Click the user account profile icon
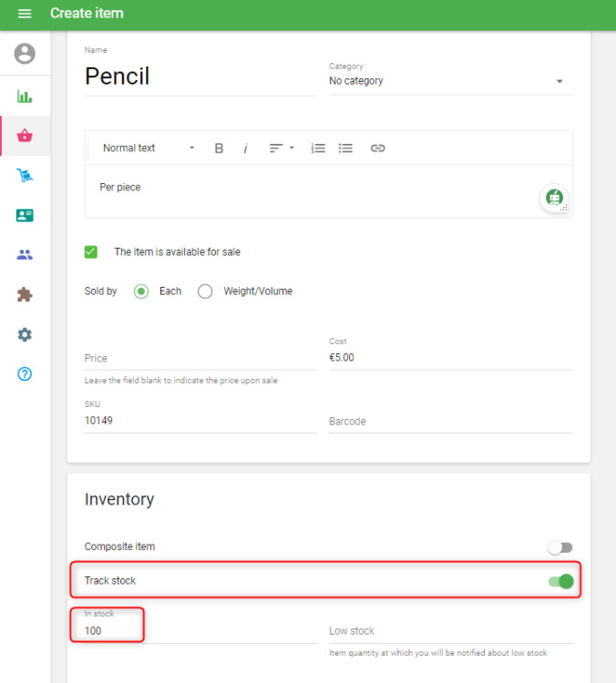616x683 pixels. pyautogui.click(x=25, y=54)
